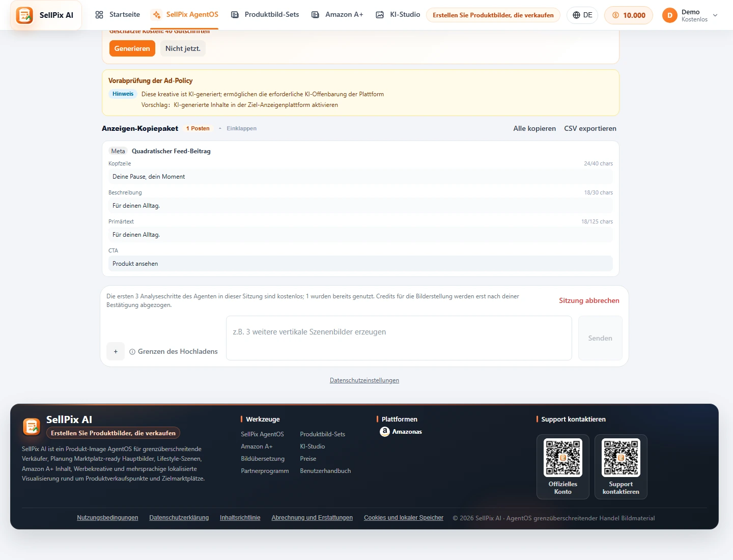Click Sitzung abbrechen

pyautogui.click(x=589, y=300)
